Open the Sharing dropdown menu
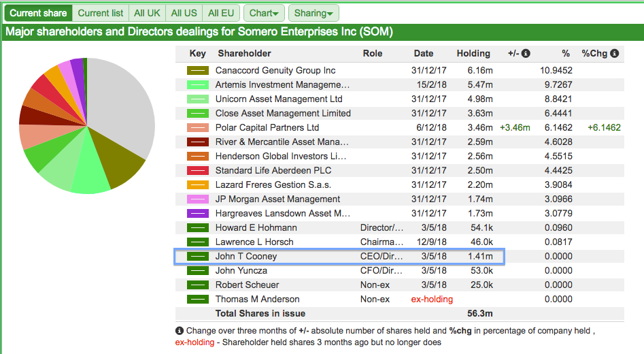Screen dimensions: 644x354 [x=313, y=13]
